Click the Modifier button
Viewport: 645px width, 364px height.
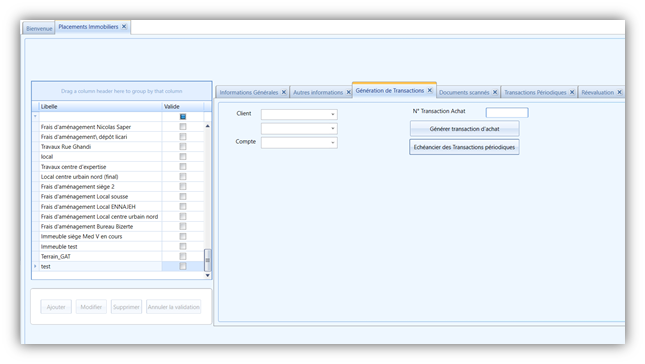(91, 307)
